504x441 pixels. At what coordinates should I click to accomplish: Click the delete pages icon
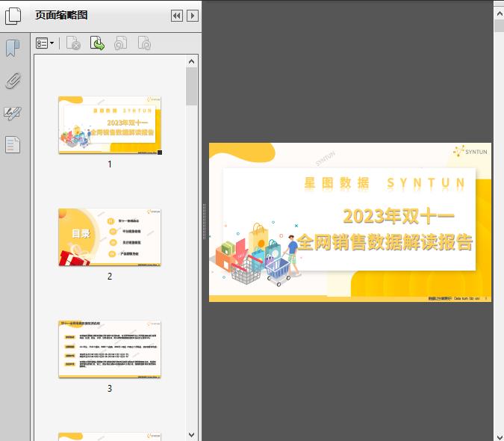[73, 43]
